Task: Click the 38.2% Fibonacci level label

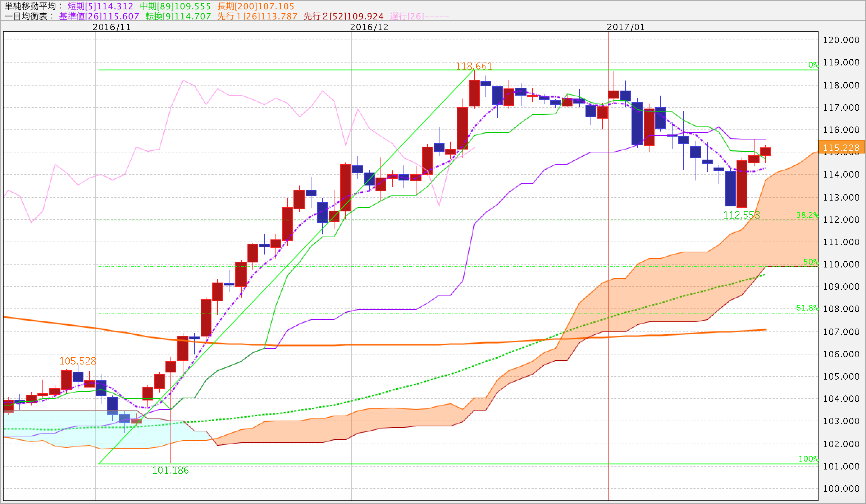Action: [807, 215]
